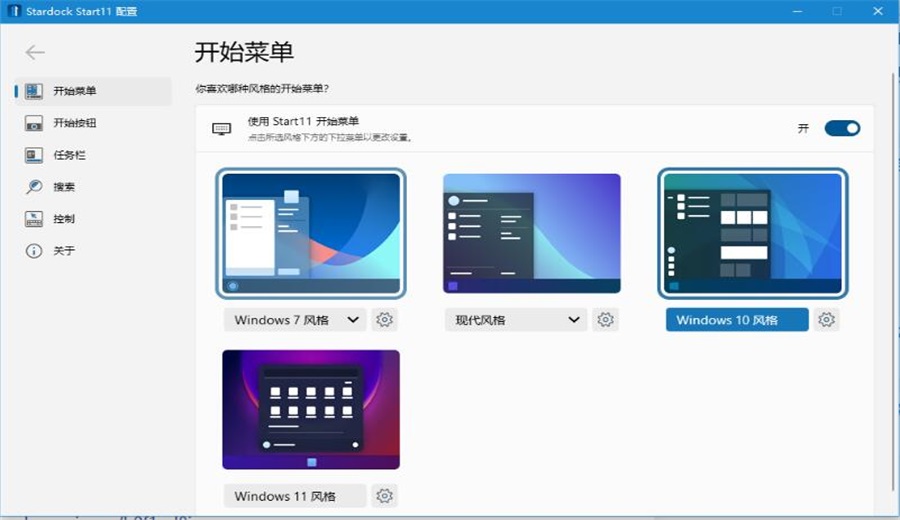Expand the 现代风格 dropdown

(516, 320)
